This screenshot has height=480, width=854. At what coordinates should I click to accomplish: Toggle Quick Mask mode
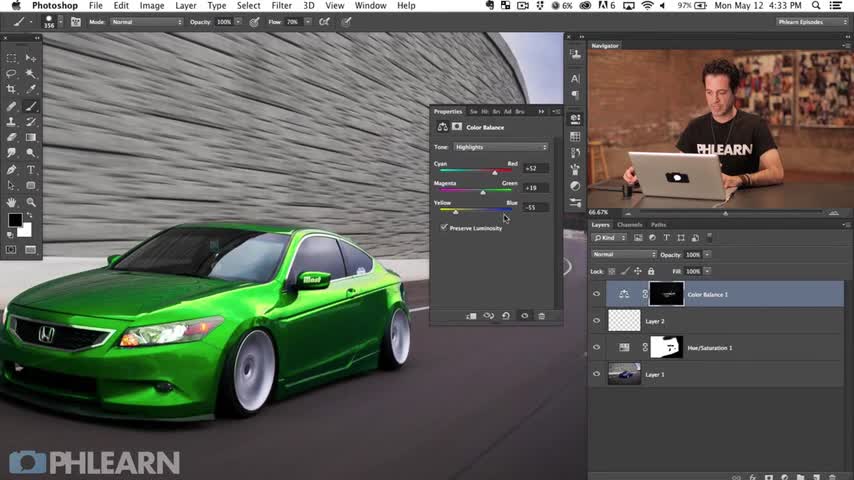click(11, 250)
